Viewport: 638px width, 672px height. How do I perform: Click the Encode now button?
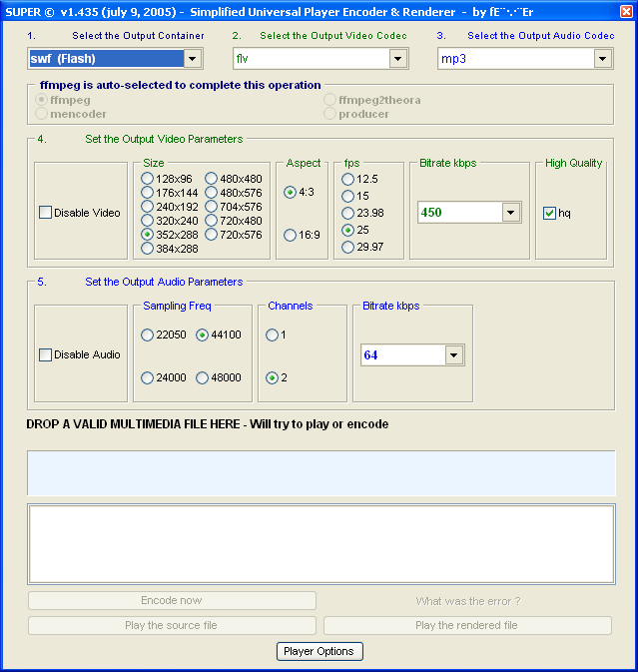click(173, 600)
